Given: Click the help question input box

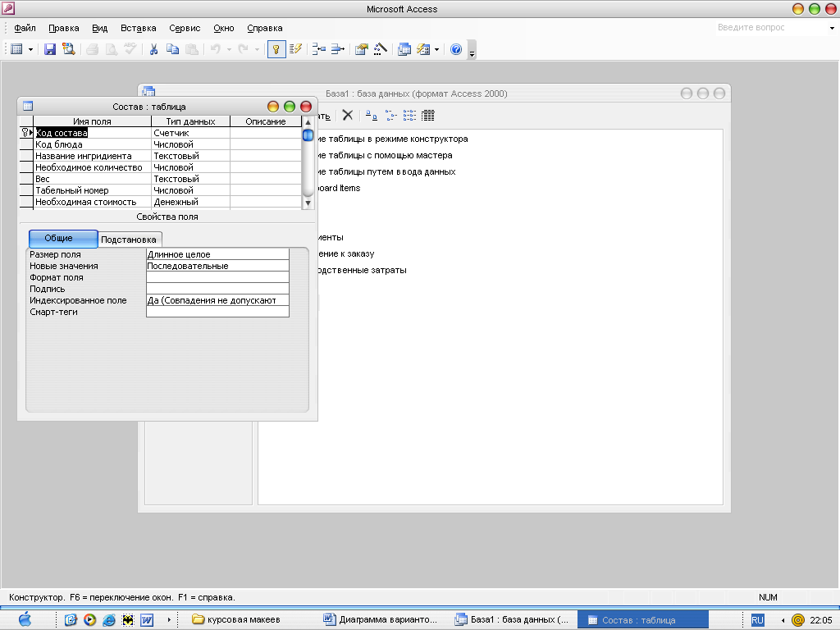Looking at the screenshot, I should (x=770, y=27).
